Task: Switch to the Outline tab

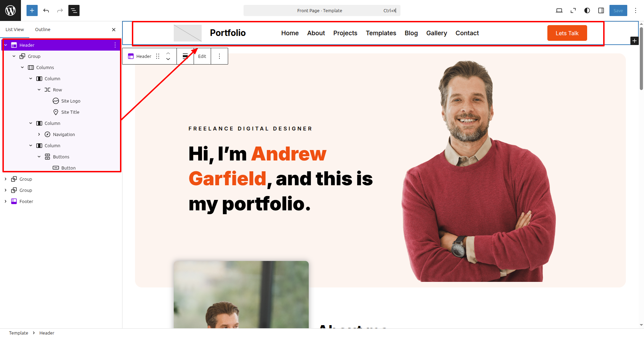Action: tap(43, 29)
